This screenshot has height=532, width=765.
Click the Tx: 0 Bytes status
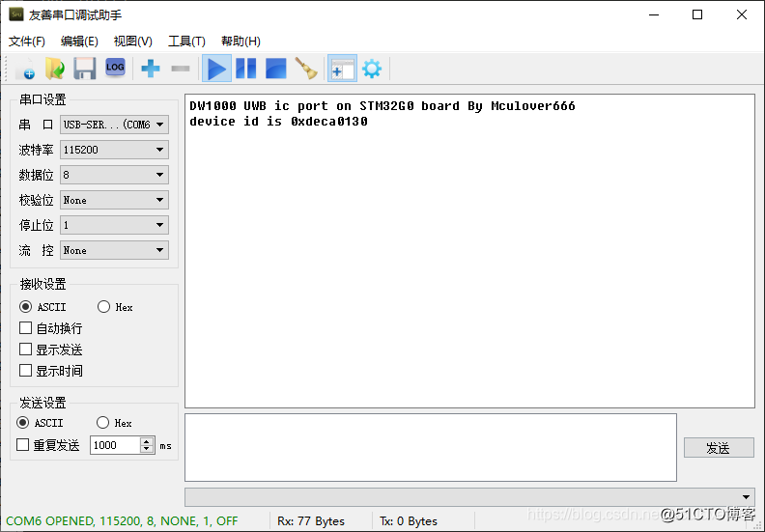[409, 521]
